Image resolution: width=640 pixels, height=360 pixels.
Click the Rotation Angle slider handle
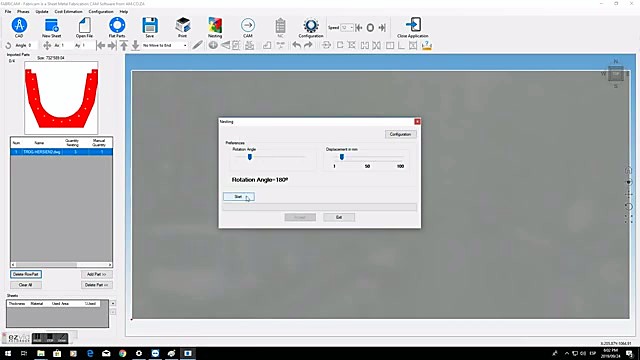pos(250,157)
